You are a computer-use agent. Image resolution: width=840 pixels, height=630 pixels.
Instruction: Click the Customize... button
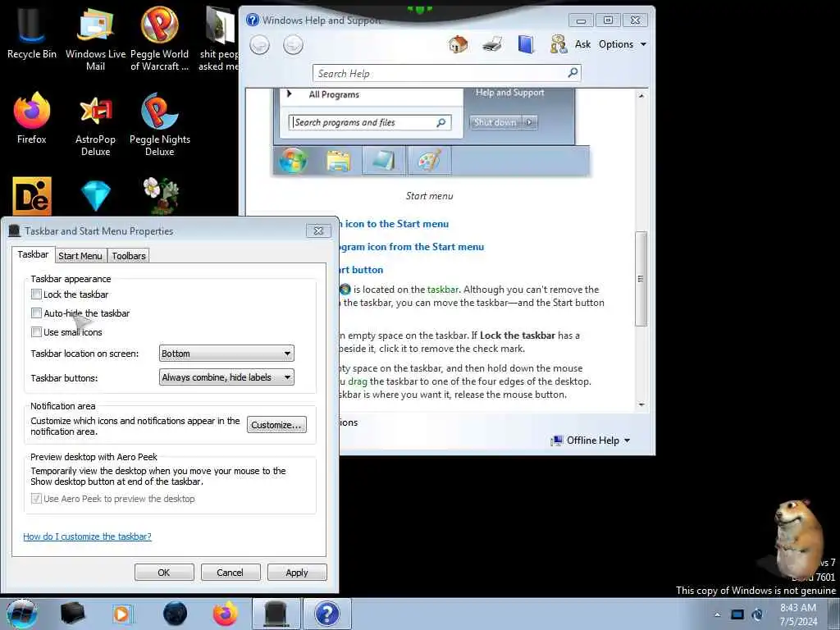[276, 425]
